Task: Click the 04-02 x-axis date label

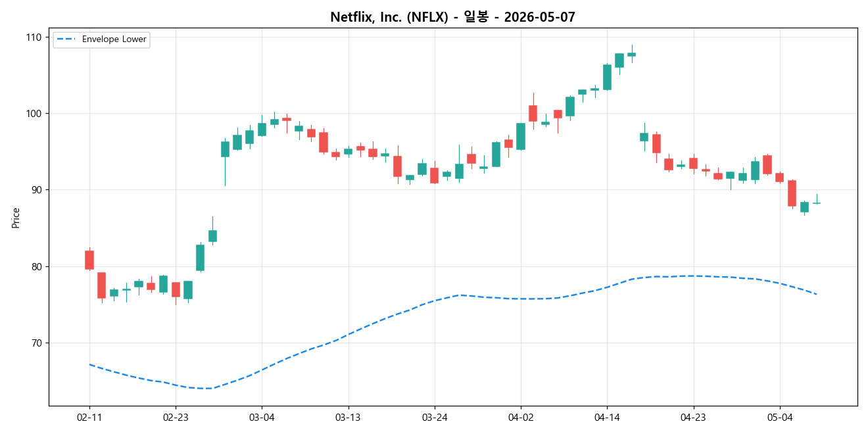Action: click(x=521, y=418)
